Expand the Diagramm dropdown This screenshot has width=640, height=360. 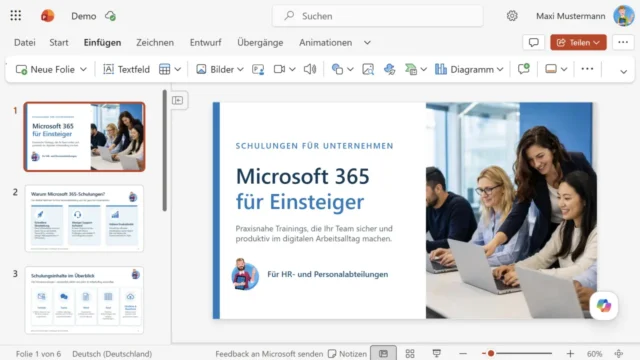tap(500, 69)
